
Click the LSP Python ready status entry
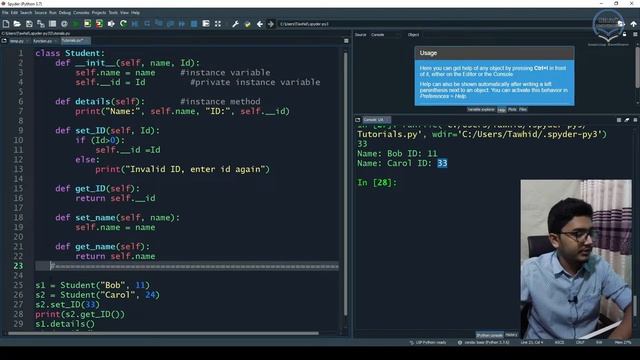click(x=428, y=342)
